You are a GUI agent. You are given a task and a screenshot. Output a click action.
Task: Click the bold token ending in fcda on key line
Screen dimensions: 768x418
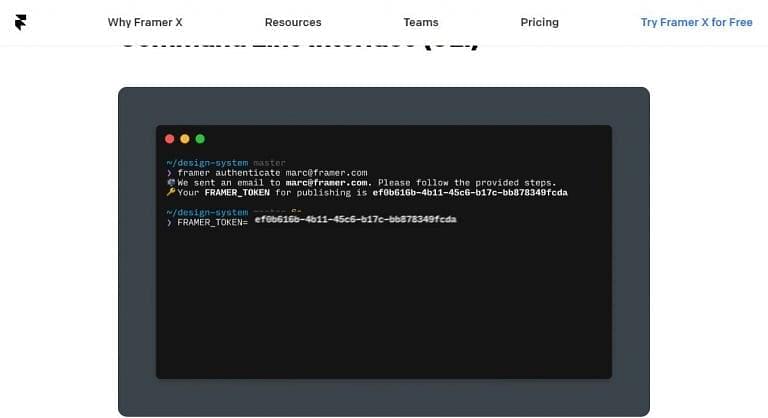click(470, 193)
